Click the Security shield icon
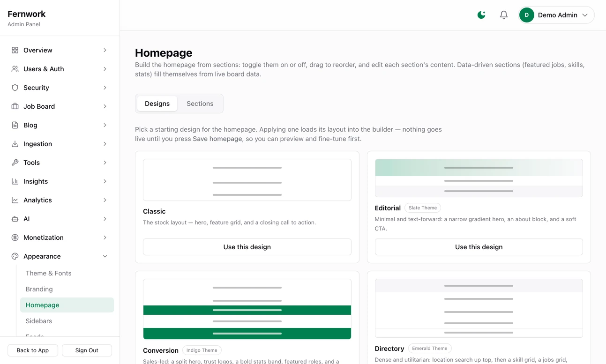 click(x=15, y=88)
